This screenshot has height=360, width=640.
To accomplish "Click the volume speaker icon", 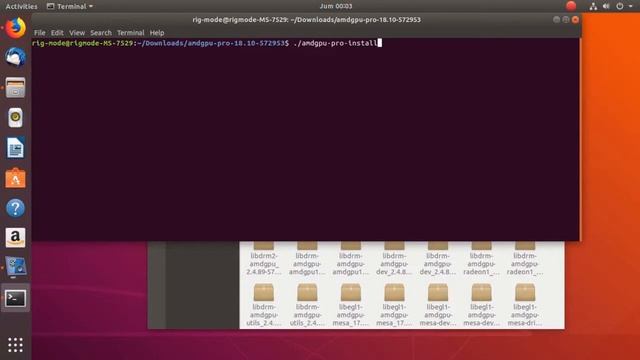I will [x=606, y=6].
